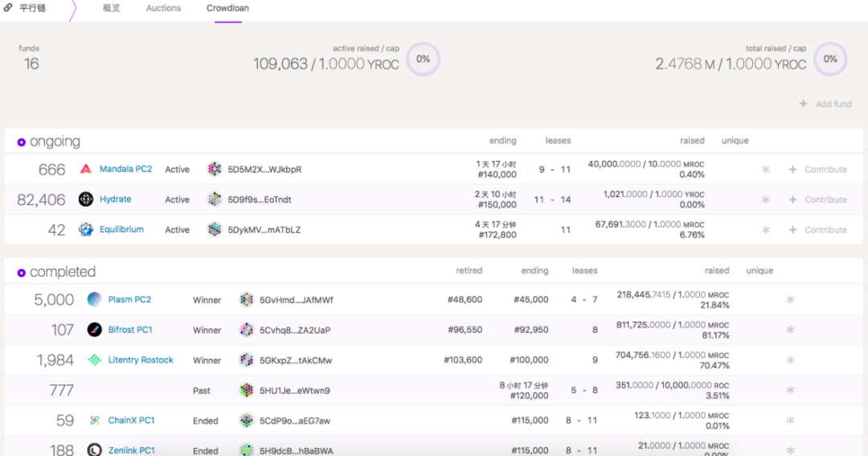
Task: Click the Add fund button
Action: pos(825,104)
